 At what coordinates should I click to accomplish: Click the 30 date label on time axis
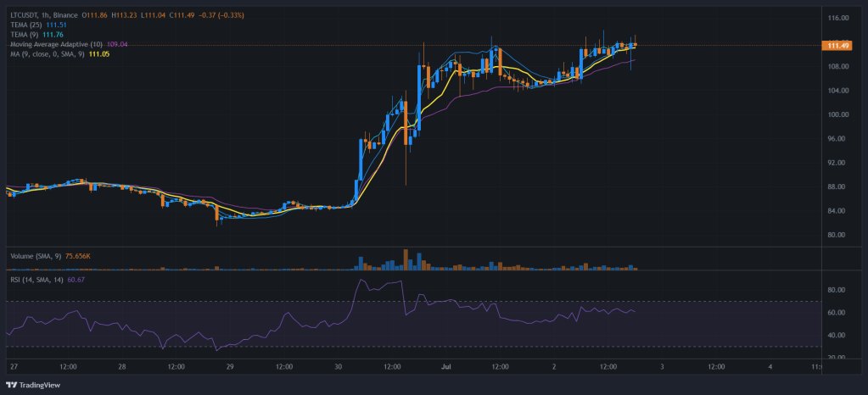pyautogui.click(x=339, y=368)
